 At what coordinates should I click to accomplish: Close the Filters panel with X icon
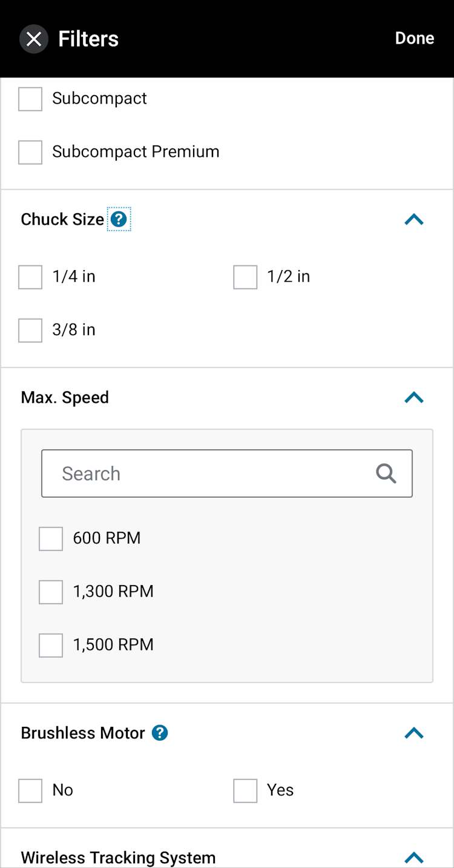click(x=34, y=39)
